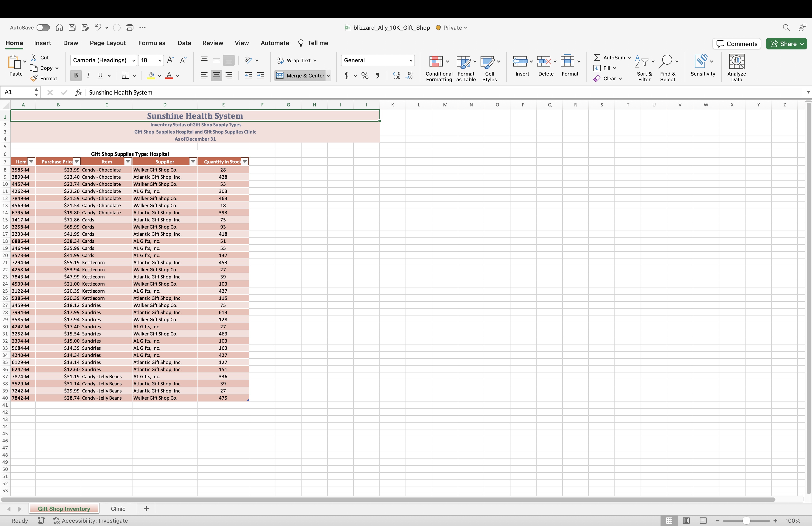This screenshot has height=526, width=812.
Task: Click the Format Painter brush icon
Action: tap(34, 78)
